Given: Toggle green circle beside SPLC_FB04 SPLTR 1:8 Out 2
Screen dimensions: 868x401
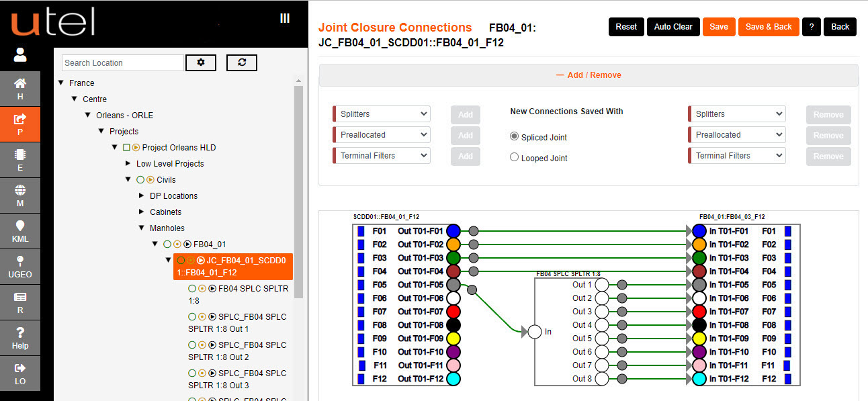Looking at the screenshot, I should click(192, 345).
